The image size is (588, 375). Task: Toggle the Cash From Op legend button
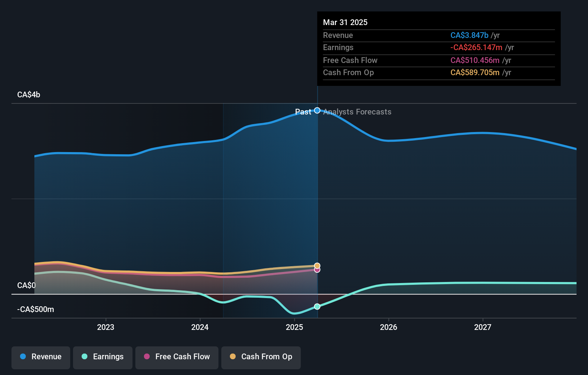261,357
